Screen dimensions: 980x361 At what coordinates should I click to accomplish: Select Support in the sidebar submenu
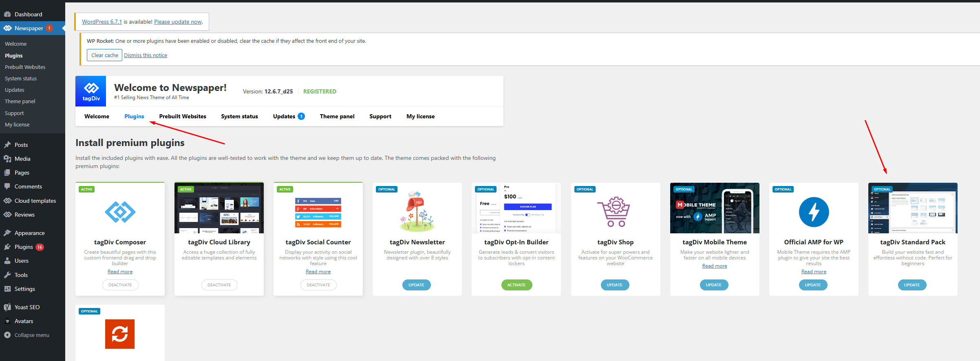pyautogui.click(x=14, y=113)
